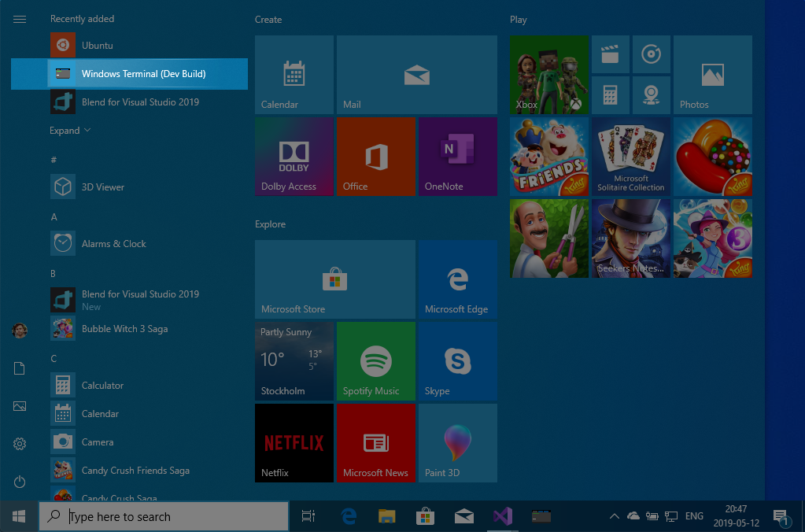Image resolution: width=805 pixels, height=532 pixels.
Task: Select 3D Viewer in the app list
Action: click(x=102, y=187)
